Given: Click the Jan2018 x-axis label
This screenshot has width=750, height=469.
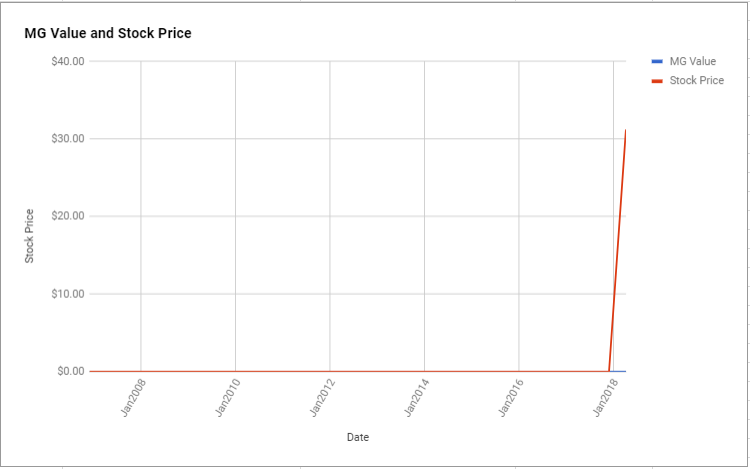Looking at the screenshot, I should (606, 398).
